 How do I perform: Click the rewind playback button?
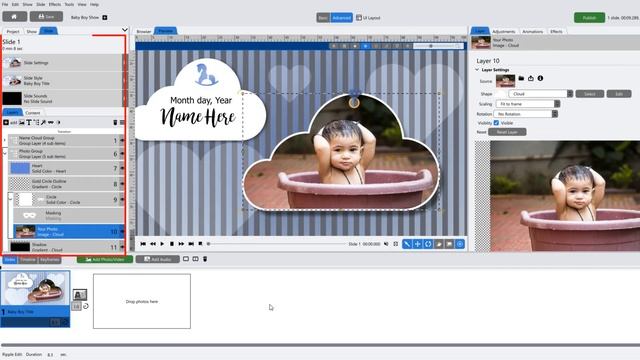click(153, 244)
